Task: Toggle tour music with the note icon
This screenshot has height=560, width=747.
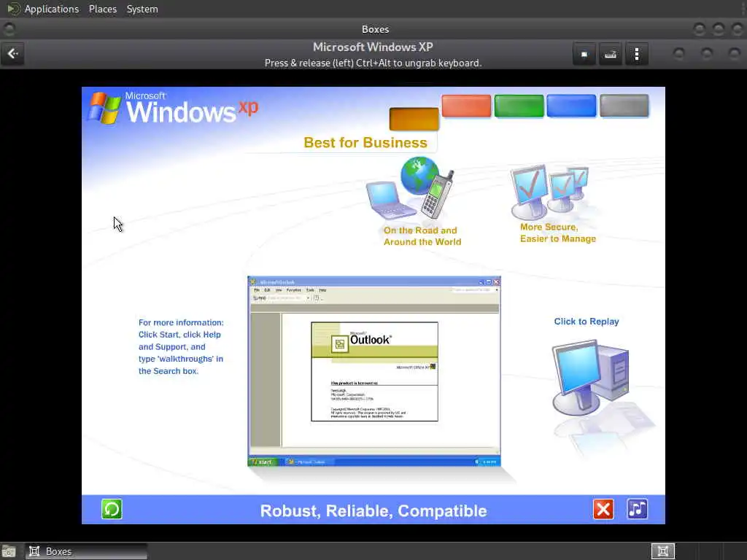Action: coord(638,509)
